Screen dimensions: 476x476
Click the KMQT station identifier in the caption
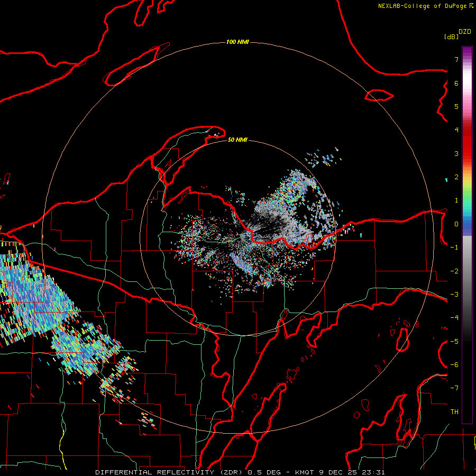(305, 472)
